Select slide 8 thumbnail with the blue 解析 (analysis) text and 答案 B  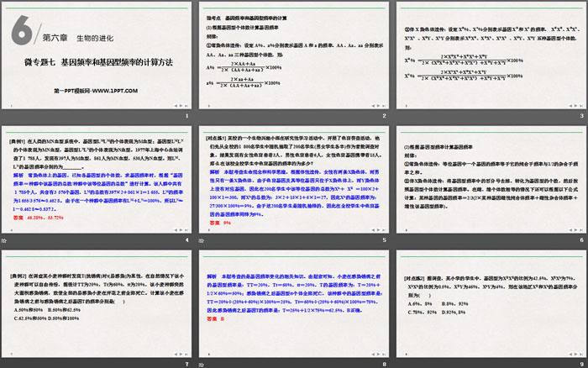[294, 304]
